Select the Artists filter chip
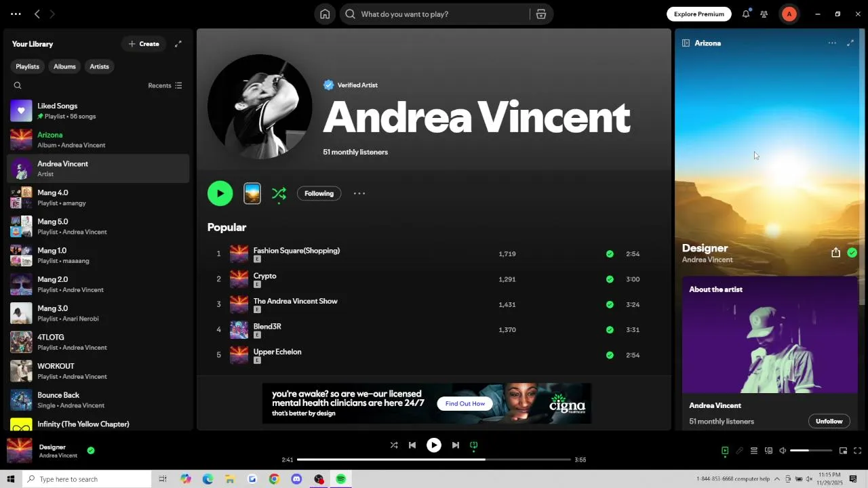Image resolution: width=868 pixels, height=488 pixels. coord(99,66)
